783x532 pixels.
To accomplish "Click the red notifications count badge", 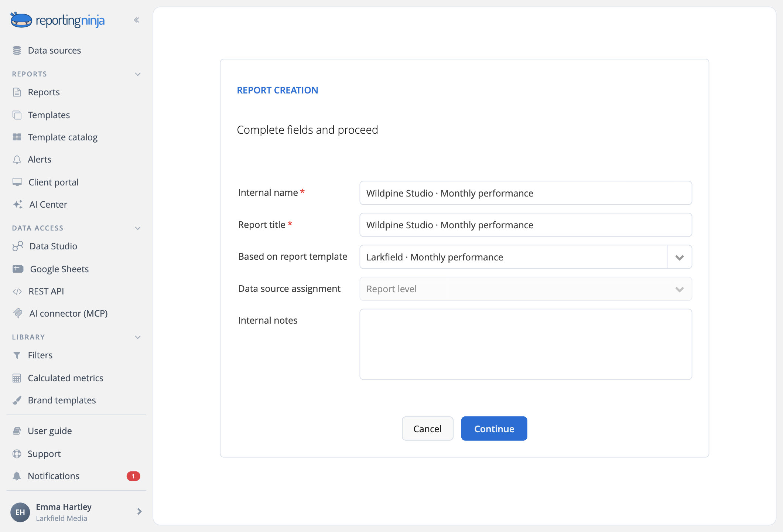I will 133,476.
